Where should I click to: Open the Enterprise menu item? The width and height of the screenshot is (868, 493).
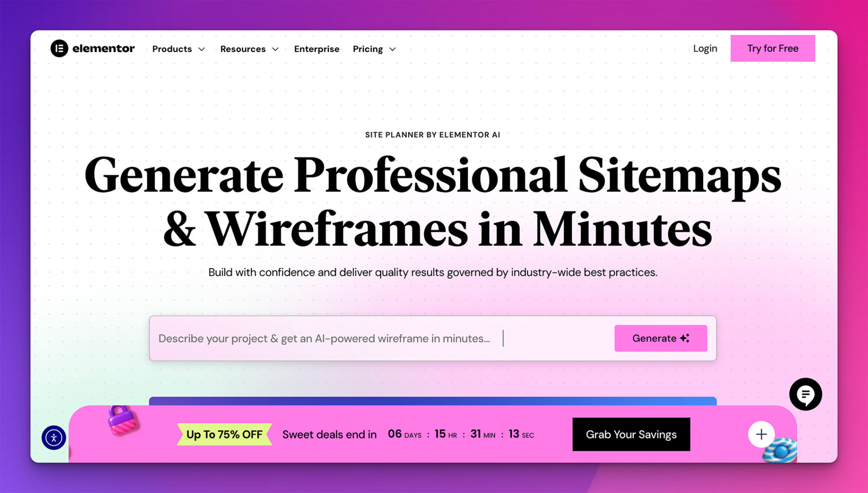(317, 49)
